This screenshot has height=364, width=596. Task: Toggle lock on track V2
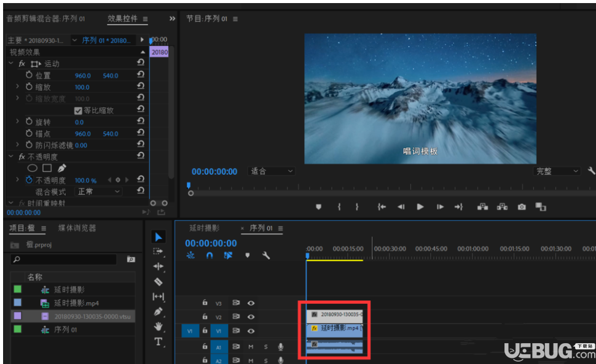pyautogui.click(x=205, y=316)
